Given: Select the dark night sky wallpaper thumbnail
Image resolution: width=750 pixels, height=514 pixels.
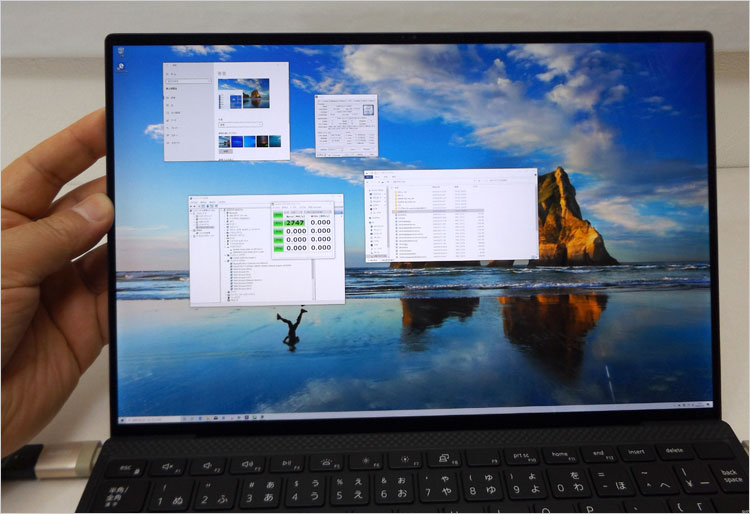Looking at the screenshot, I should [262, 141].
